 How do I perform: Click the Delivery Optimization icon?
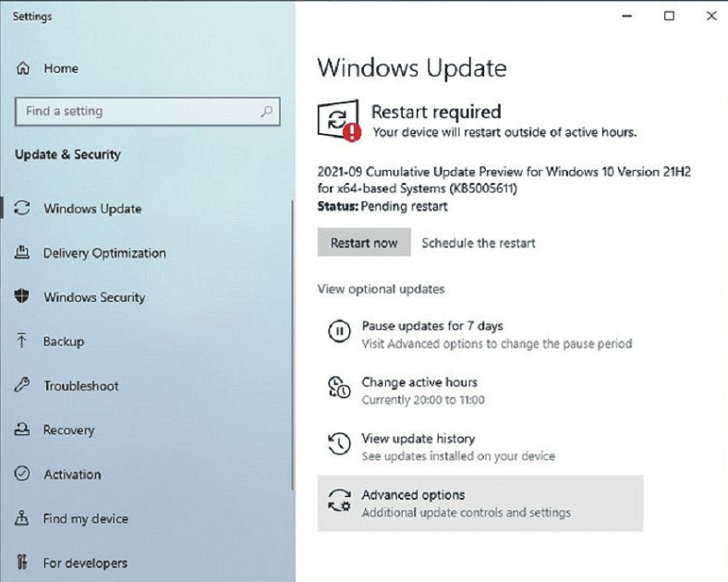[x=22, y=252]
